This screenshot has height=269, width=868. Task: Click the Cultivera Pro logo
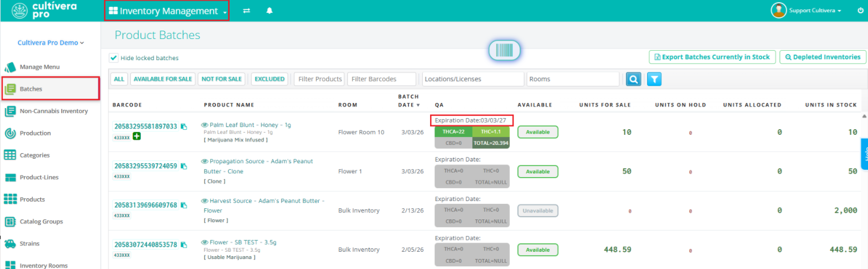[x=44, y=11]
